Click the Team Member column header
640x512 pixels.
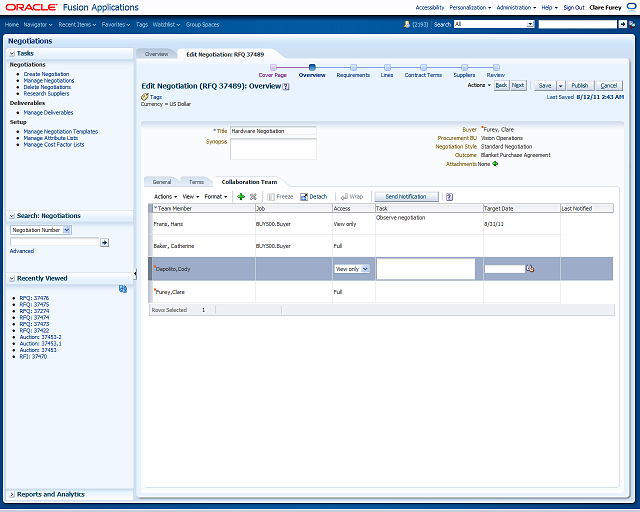(204, 209)
